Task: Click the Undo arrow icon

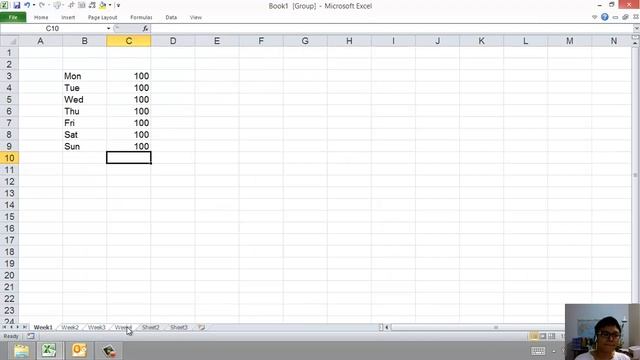Action: click(x=27, y=5)
